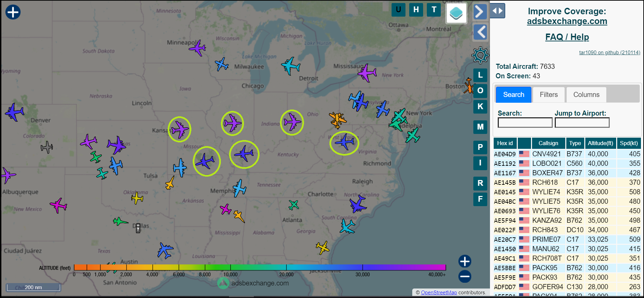The width and height of the screenshot is (644, 298).
Task: Click the orange aircraft east of Ohio
Action: pyautogui.click(x=338, y=120)
